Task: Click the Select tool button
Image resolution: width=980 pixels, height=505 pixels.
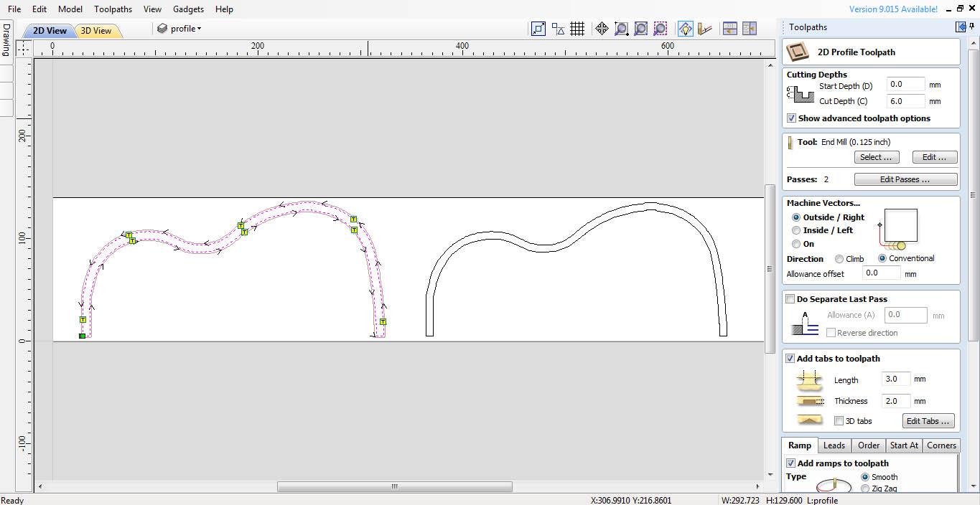Action: 877,157
